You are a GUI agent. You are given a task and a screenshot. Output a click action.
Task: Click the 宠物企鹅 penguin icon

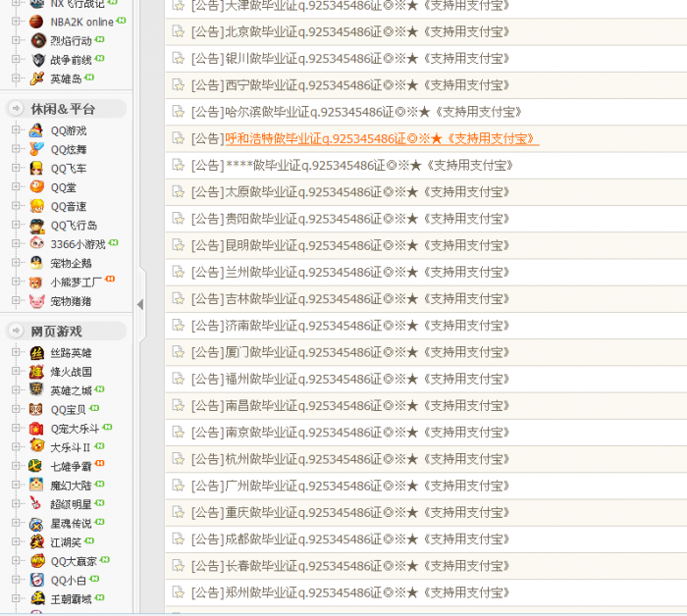click(x=36, y=263)
